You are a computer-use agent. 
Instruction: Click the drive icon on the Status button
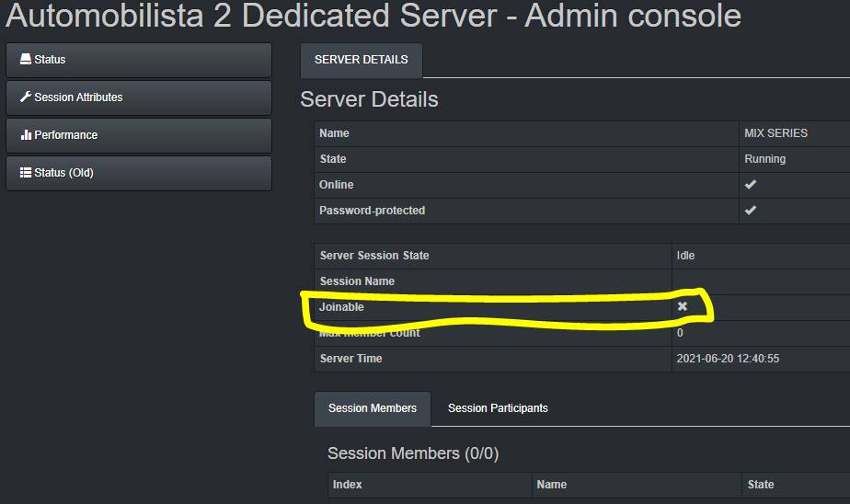tap(26, 60)
